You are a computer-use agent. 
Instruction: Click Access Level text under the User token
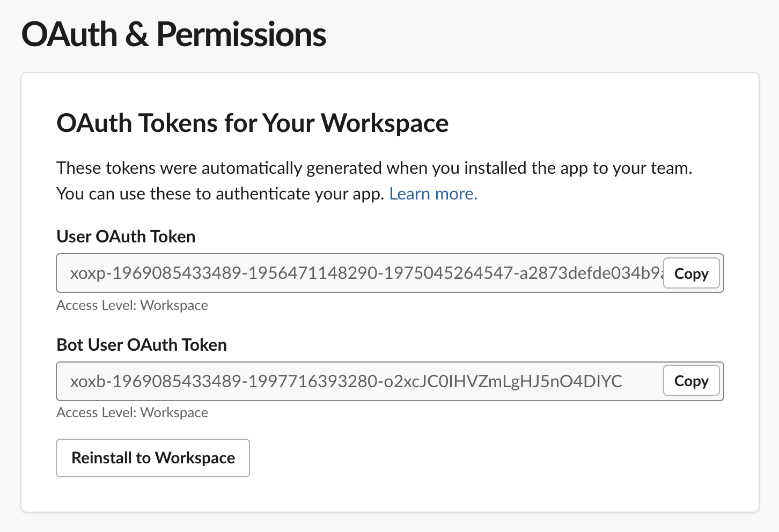[132, 305]
